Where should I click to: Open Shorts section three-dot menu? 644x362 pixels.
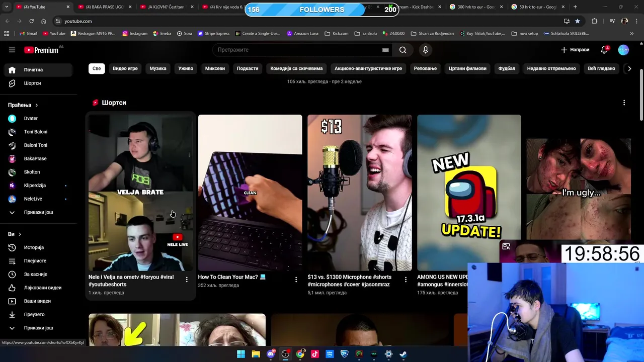[x=624, y=103]
